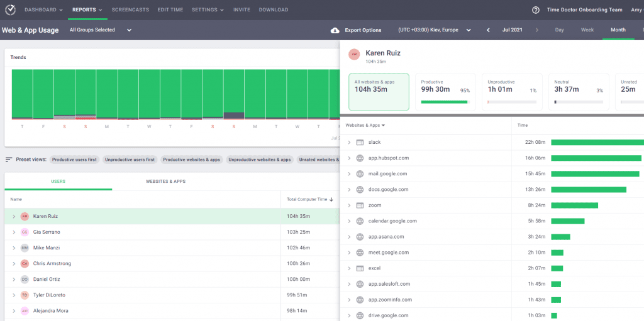
Task: Click the Time Doctor checkmark logo
Action: (x=10, y=9)
